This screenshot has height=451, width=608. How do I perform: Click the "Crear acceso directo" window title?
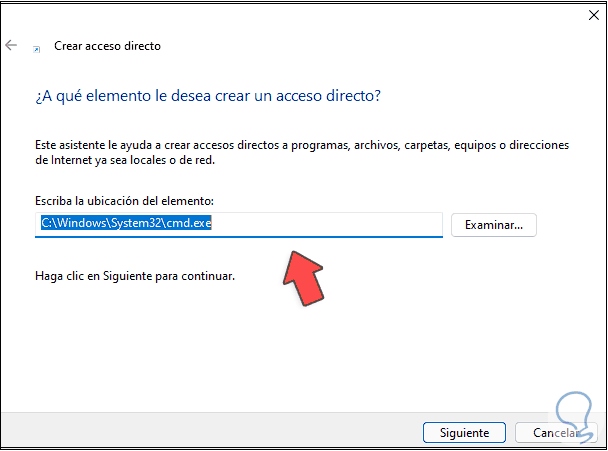(x=105, y=46)
